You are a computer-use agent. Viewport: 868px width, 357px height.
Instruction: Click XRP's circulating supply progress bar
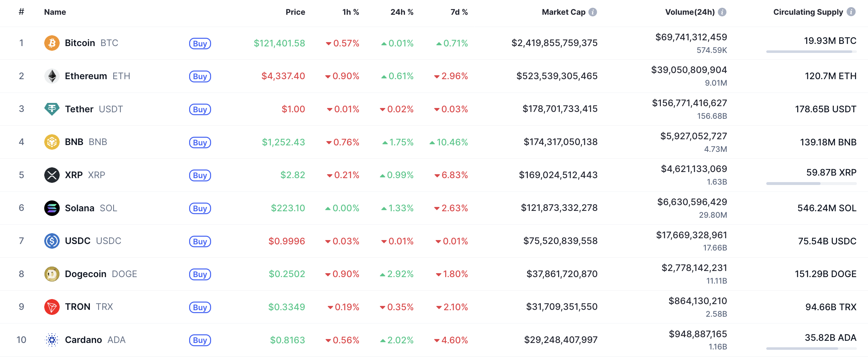(811, 184)
